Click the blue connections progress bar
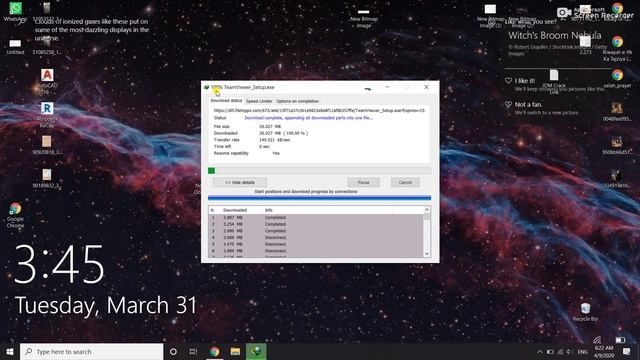The height and width of the screenshot is (360, 640). [x=319, y=198]
